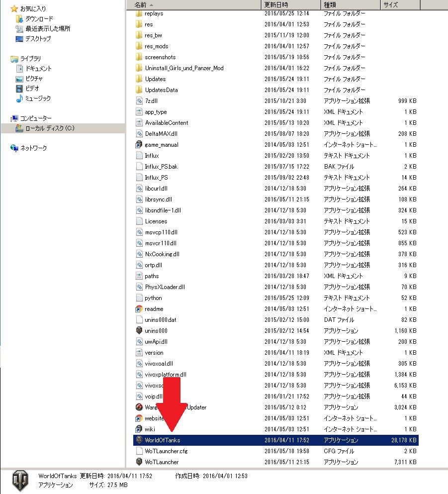
Task: Select the msvcp110.dll file
Action: pyautogui.click(x=161, y=232)
